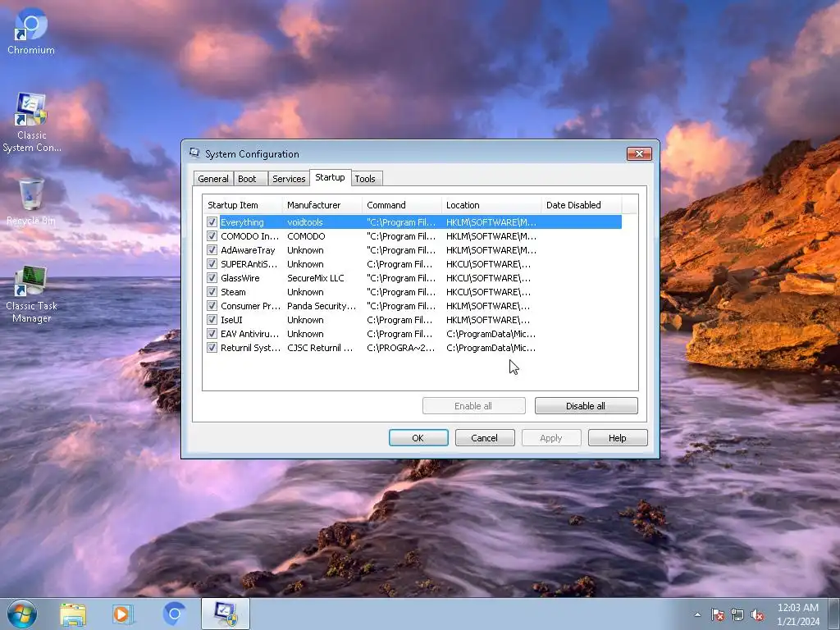The height and width of the screenshot is (630, 840).
Task: Select System Configuration taskbar button
Action: pos(226,614)
